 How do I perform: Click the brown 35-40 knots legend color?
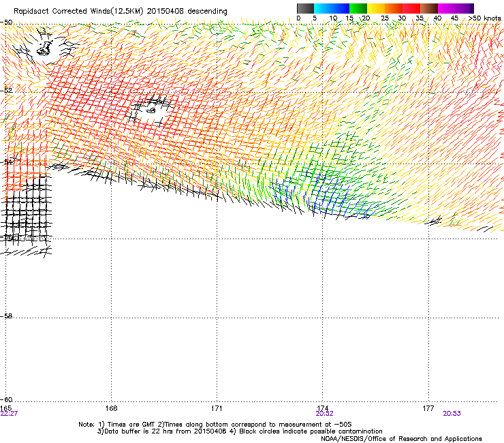pos(429,8)
